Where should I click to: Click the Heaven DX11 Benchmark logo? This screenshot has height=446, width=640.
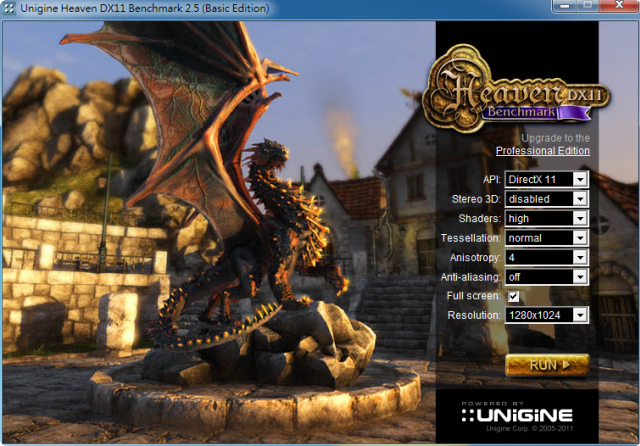tap(516, 89)
